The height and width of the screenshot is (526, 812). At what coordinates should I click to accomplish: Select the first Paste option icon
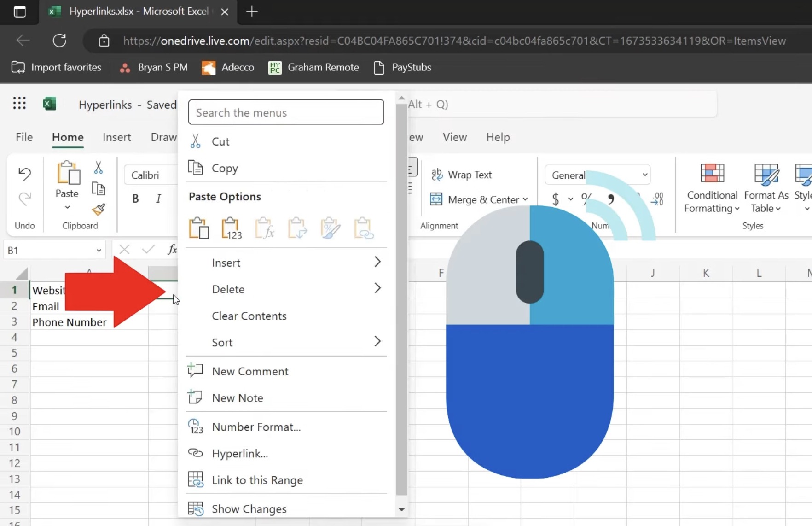[198, 228]
